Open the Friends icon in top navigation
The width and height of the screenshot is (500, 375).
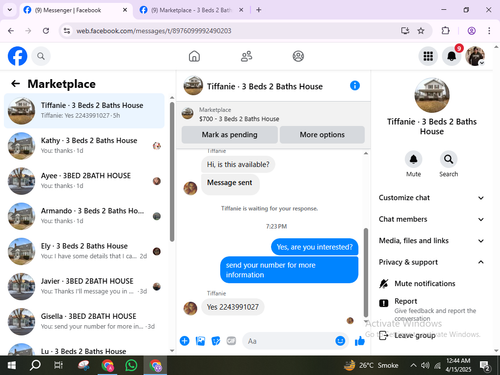pos(246,56)
